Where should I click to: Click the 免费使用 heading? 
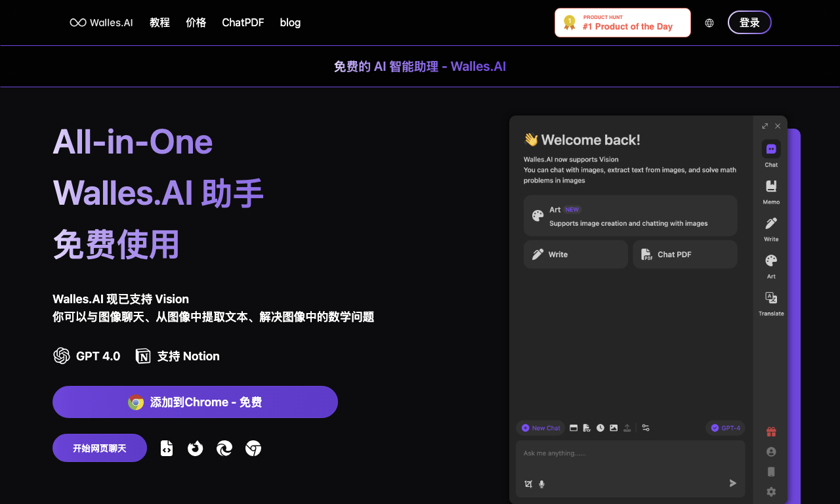[x=116, y=245]
